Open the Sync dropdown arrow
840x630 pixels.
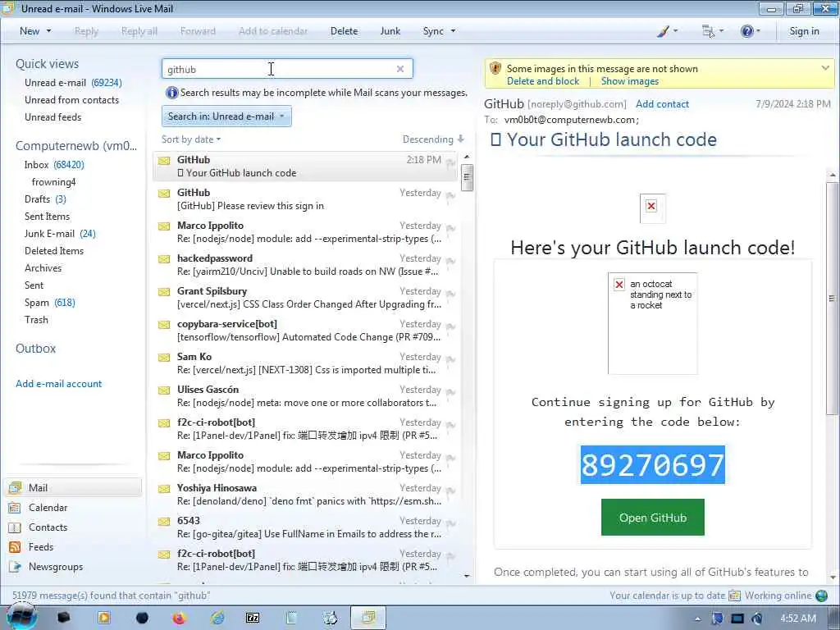click(453, 31)
